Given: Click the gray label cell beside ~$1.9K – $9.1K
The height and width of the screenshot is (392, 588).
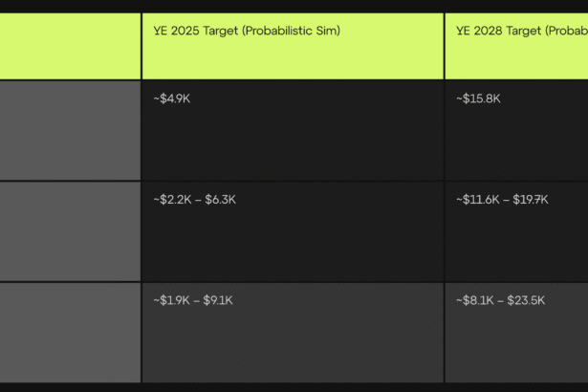Looking at the screenshot, I should click(x=70, y=332).
